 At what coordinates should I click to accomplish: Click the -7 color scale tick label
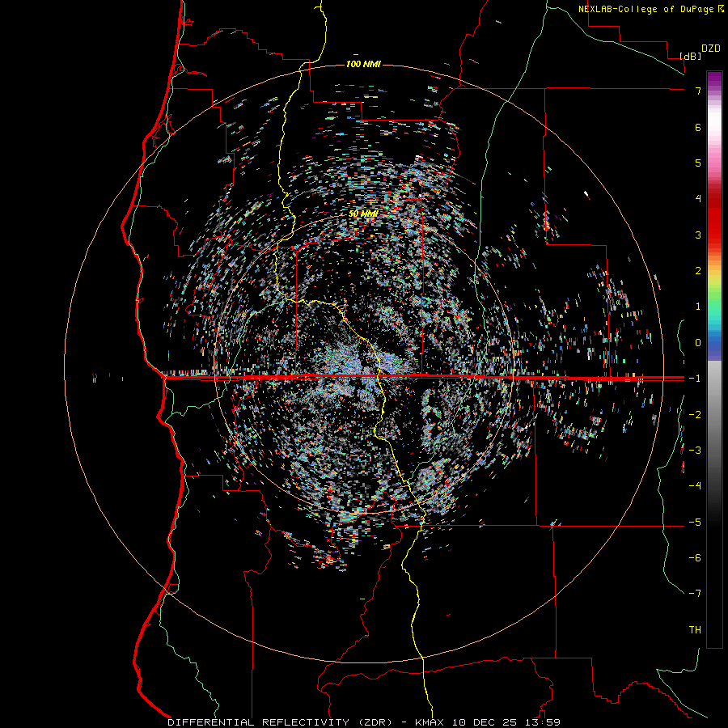tap(695, 594)
